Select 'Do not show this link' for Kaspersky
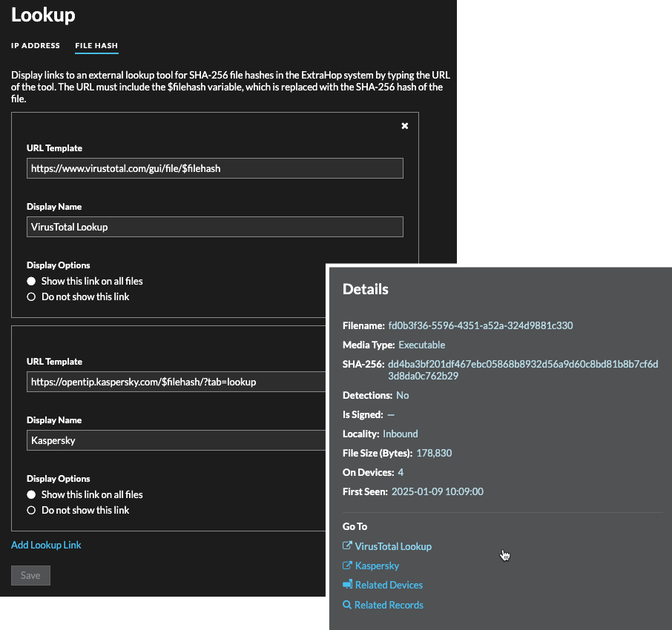 click(x=31, y=510)
